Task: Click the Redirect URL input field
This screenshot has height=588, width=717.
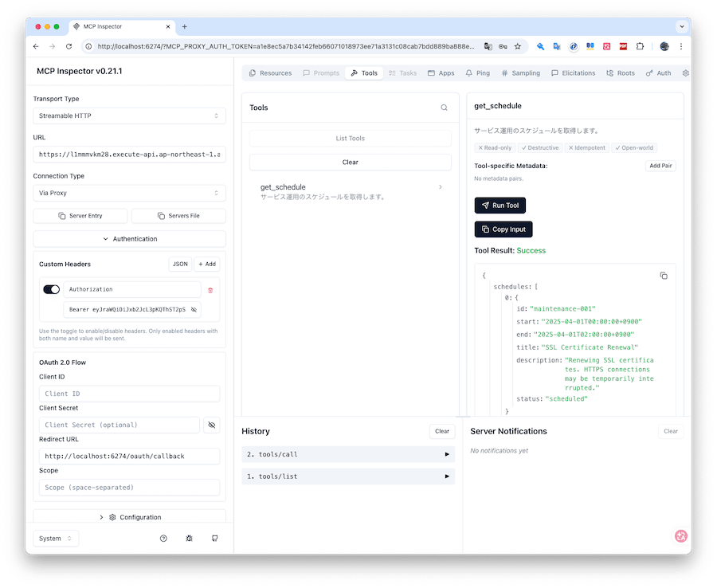Action: coord(129,456)
